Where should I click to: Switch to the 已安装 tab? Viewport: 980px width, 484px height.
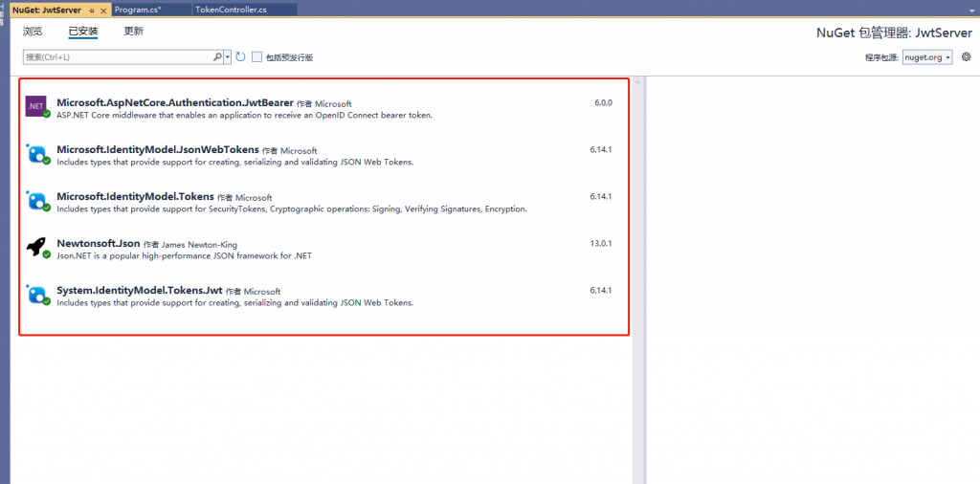(x=83, y=32)
